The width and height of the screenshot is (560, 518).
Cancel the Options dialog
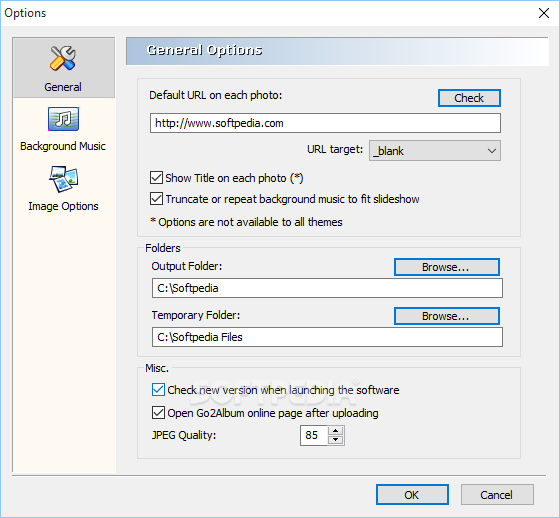pyautogui.click(x=497, y=495)
